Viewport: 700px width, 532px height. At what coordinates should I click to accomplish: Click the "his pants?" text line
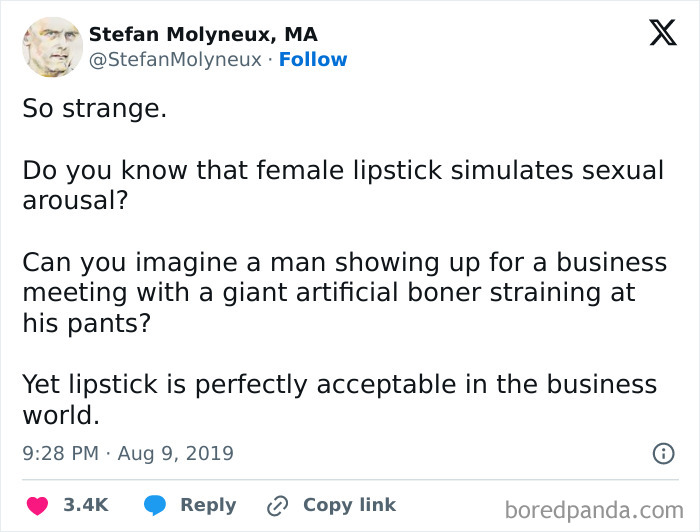click(x=87, y=324)
